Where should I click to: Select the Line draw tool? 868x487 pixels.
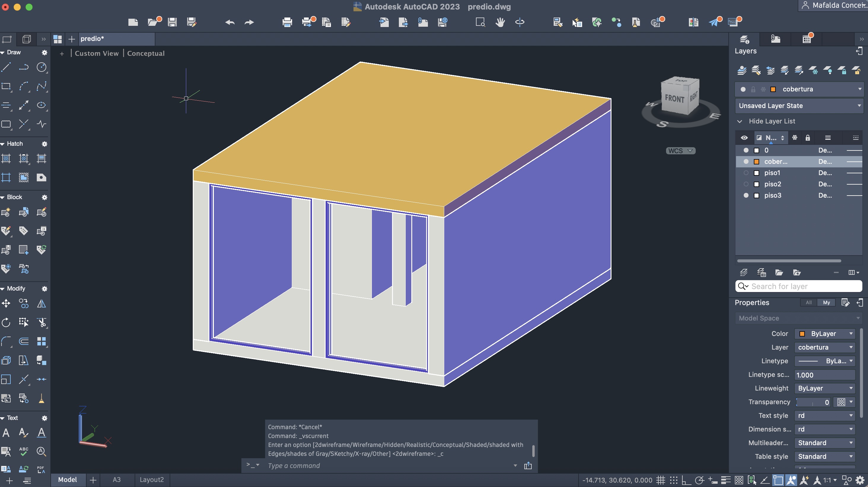6,67
